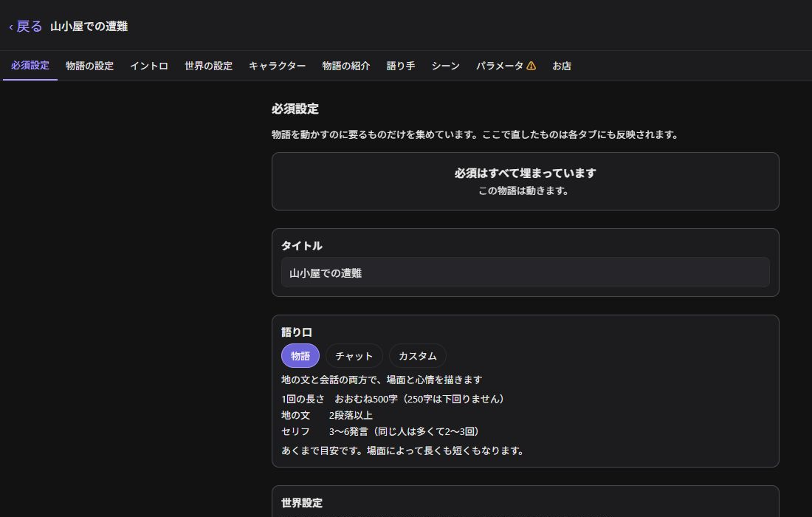Go back with the 戻る link
The height and width of the screenshot is (517, 812).
[25, 27]
